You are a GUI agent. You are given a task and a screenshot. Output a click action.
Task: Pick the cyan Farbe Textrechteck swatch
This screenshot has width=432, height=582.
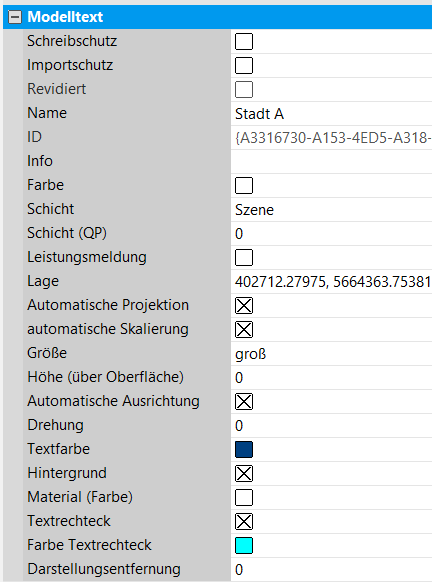coord(244,546)
